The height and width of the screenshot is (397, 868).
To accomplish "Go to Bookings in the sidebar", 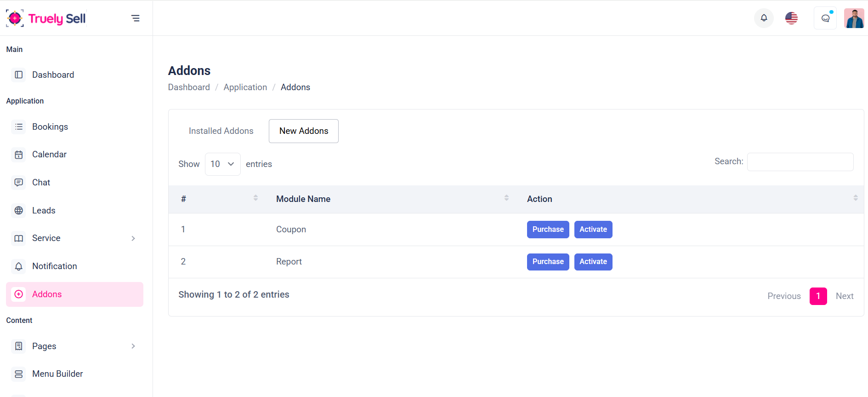I will point(50,127).
